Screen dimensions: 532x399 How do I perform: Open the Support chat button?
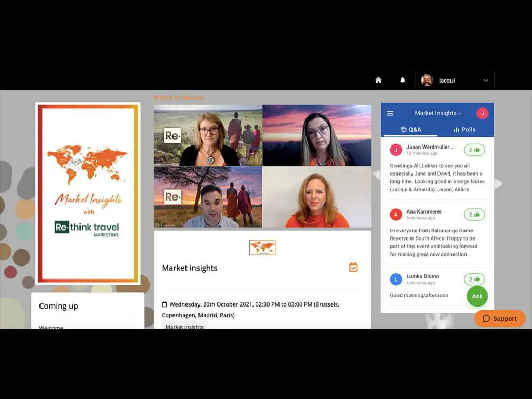coord(500,318)
